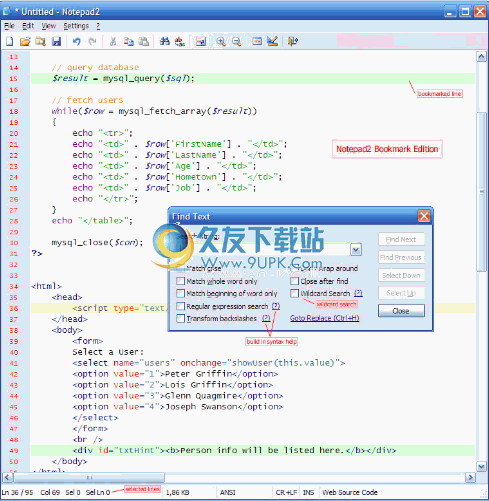Open the View menu
Viewport: 489px width, 501px height.
click(x=49, y=26)
